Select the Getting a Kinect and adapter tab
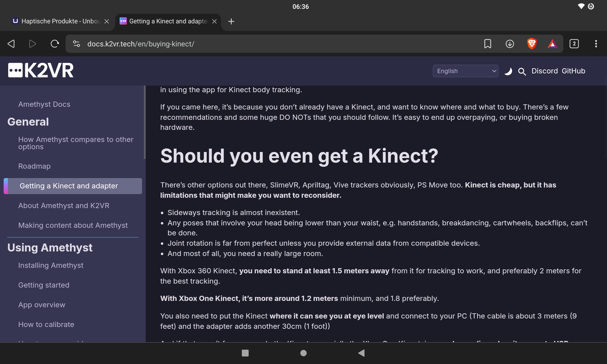The width and height of the screenshot is (607, 364). pos(164,21)
